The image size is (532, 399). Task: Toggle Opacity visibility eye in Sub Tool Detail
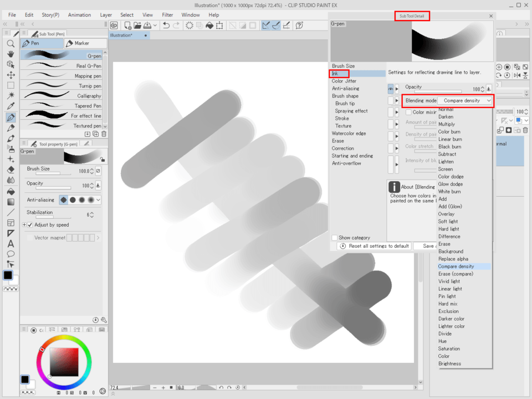[391, 89]
